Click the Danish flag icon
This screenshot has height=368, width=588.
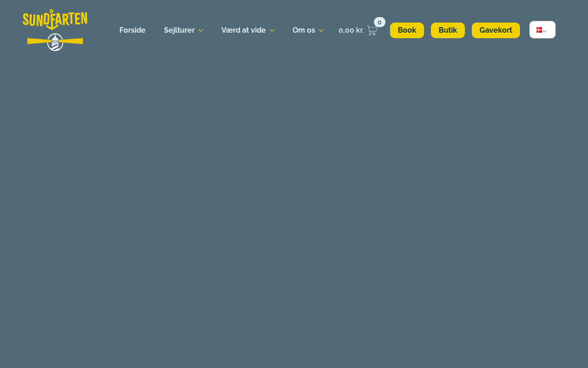pos(539,30)
